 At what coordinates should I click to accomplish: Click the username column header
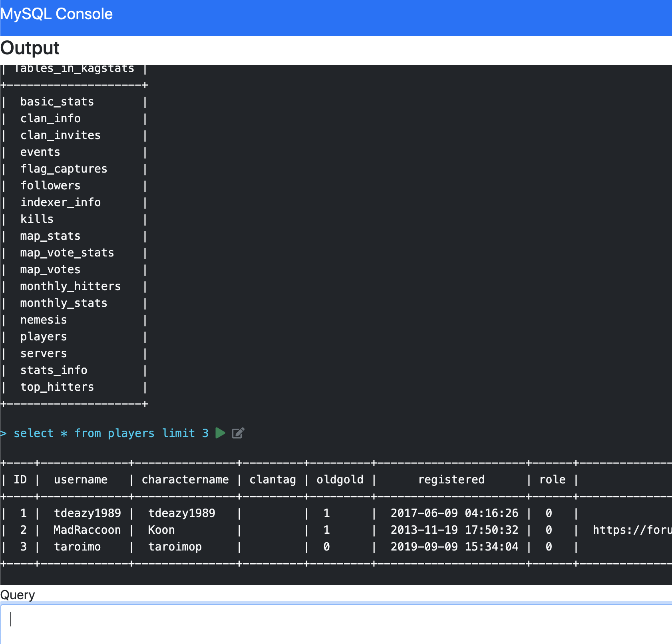81,480
